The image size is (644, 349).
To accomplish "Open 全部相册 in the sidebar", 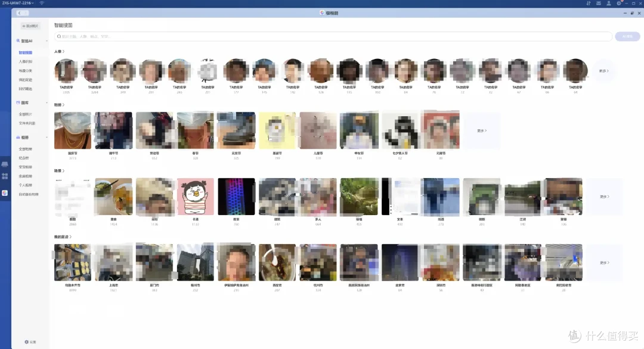I will pyautogui.click(x=26, y=149).
